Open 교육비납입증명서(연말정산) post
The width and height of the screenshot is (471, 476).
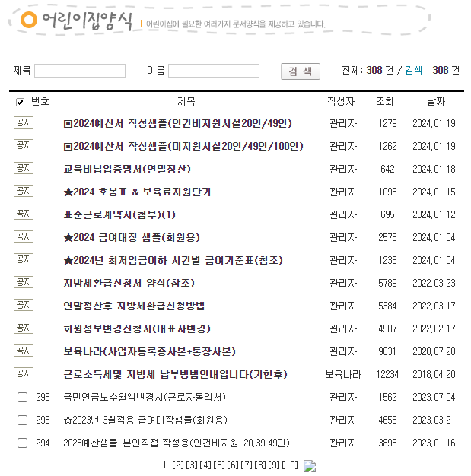pos(127,169)
